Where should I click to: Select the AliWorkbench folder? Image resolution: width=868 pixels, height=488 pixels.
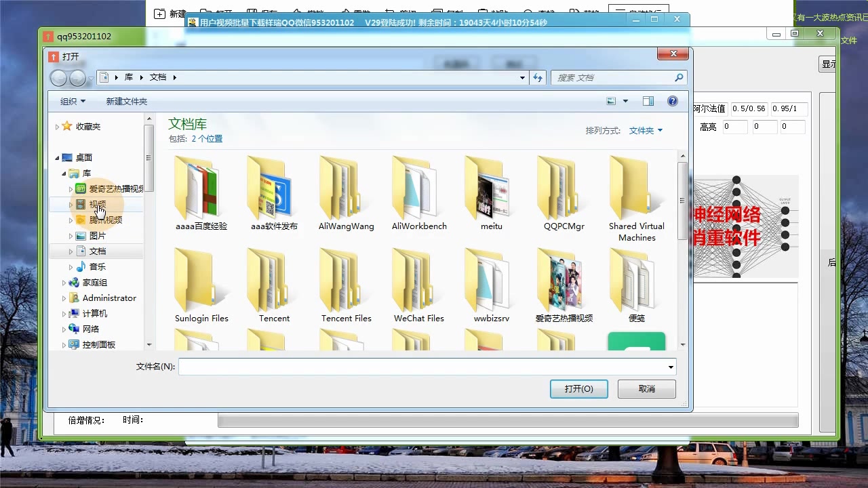[419, 193]
